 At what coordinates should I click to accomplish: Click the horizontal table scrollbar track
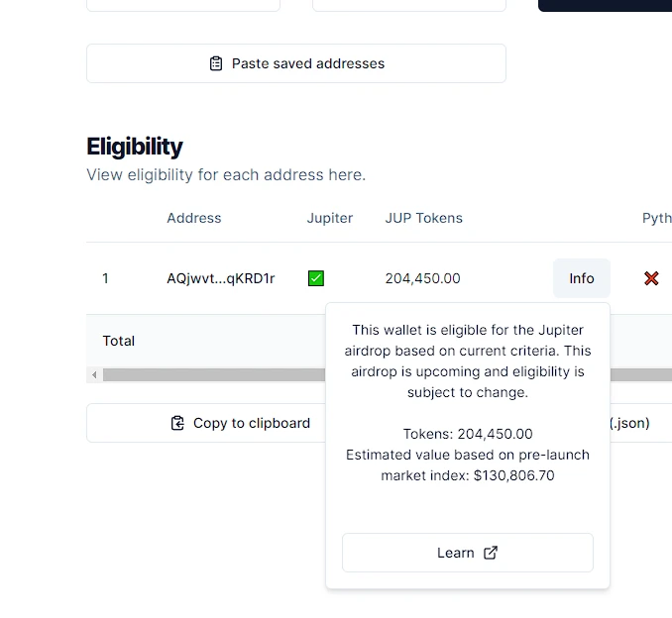coord(208,375)
